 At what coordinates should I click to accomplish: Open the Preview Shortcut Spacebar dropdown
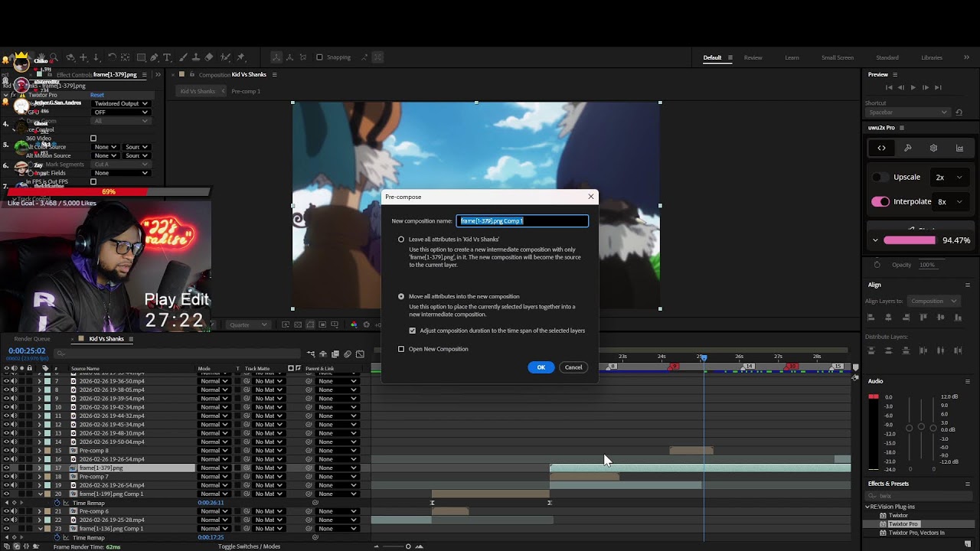907,112
